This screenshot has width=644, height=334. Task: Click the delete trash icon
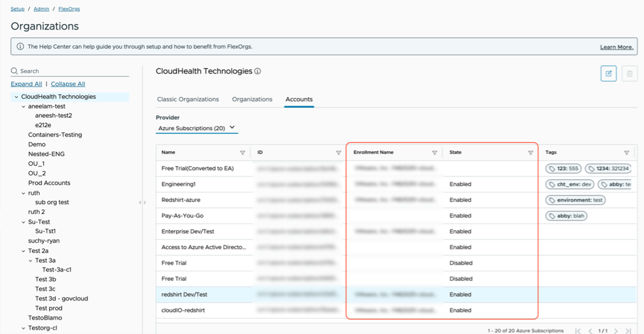(x=629, y=74)
